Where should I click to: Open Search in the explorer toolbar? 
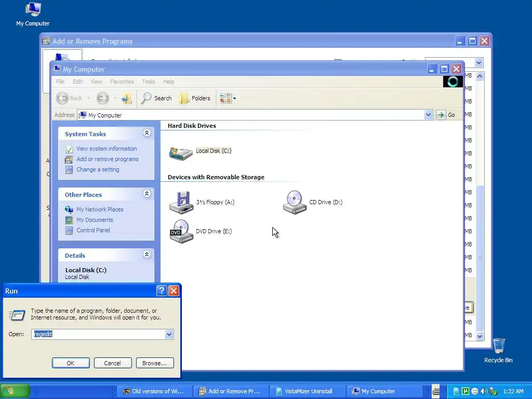[x=156, y=98]
